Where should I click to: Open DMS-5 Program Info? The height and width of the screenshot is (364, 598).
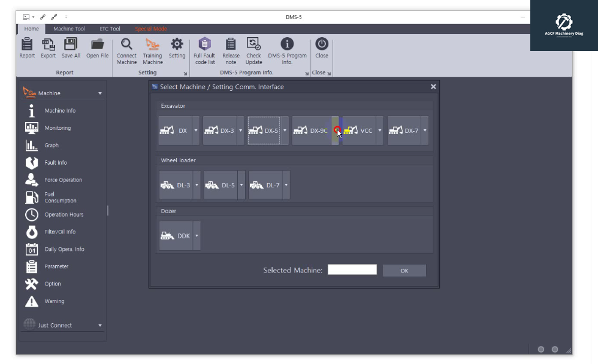tap(287, 44)
